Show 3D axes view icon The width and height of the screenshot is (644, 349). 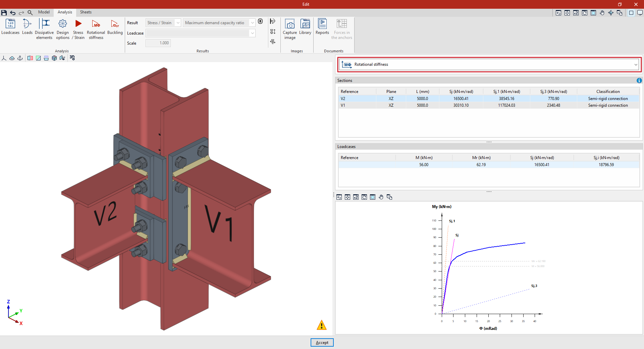[x=4, y=58]
